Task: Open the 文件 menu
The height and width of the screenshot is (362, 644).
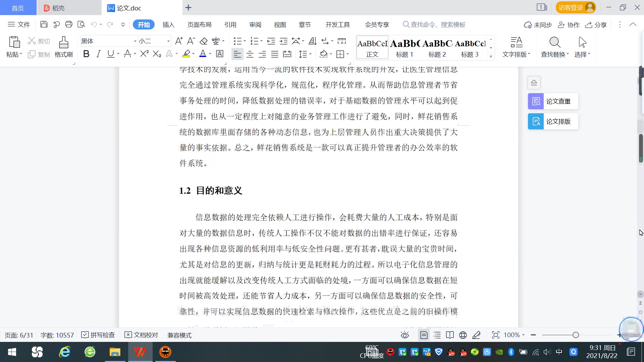Action: tap(19, 24)
